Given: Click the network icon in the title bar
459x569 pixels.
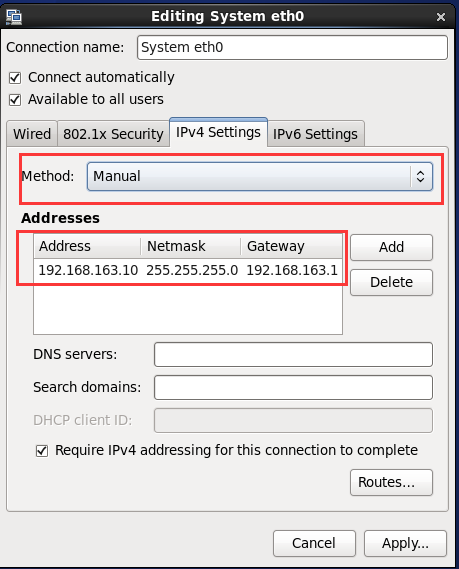Looking at the screenshot, I should tap(14, 17).
